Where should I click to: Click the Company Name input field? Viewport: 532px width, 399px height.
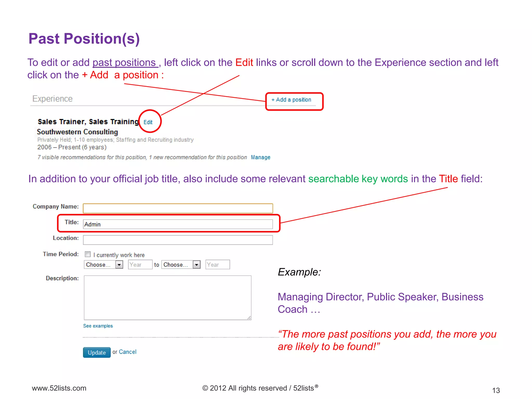(178, 208)
